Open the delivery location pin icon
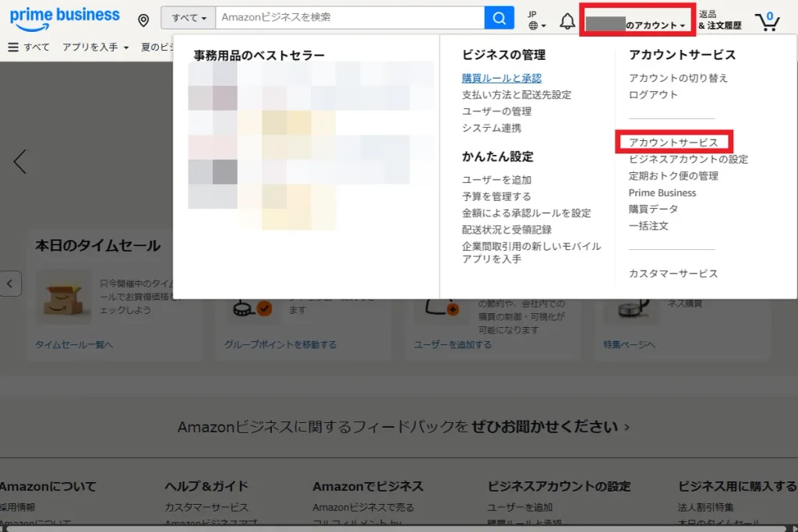The width and height of the screenshot is (798, 532). [143, 19]
